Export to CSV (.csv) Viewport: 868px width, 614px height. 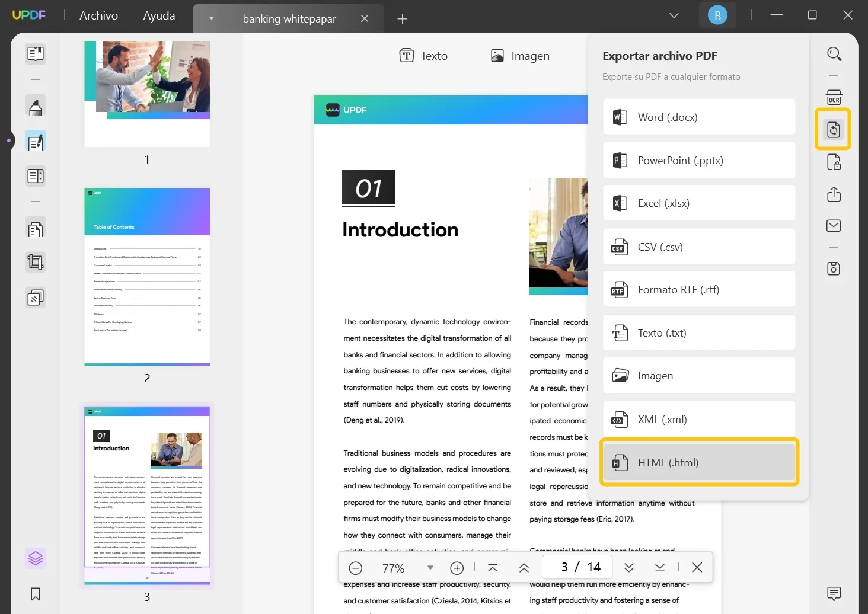click(x=699, y=247)
